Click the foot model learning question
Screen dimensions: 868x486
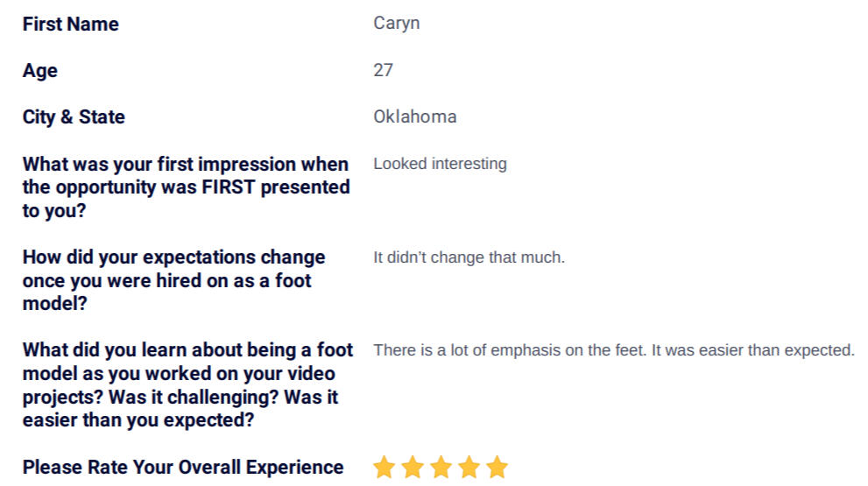[187, 384]
